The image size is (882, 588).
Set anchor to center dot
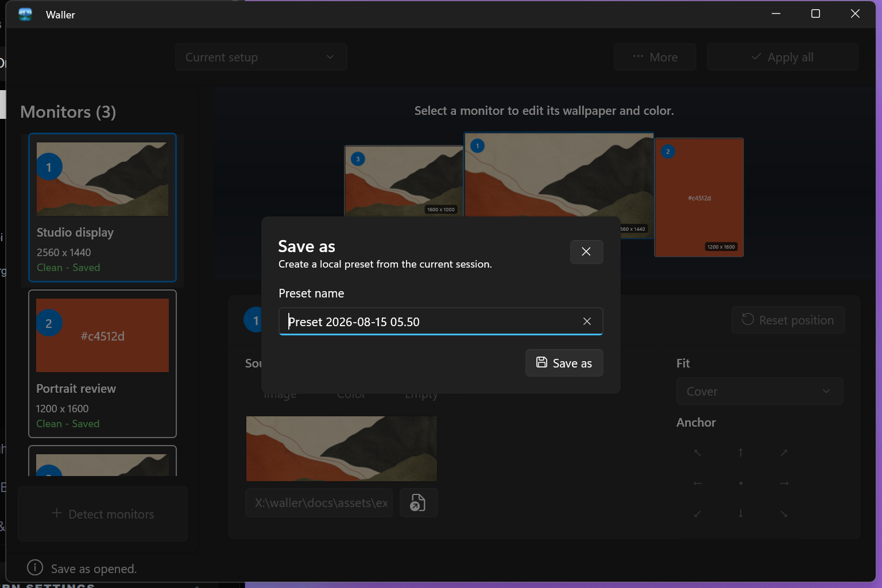coord(741,483)
